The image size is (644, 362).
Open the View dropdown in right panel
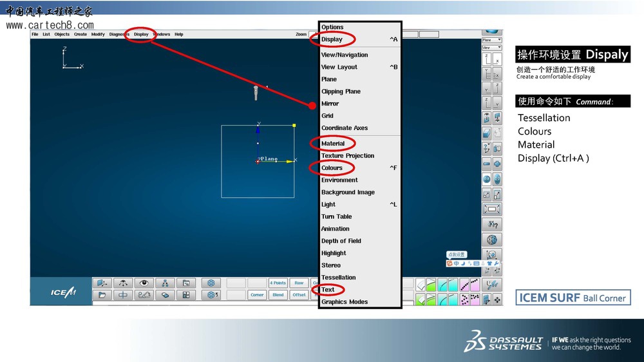[x=492, y=48]
